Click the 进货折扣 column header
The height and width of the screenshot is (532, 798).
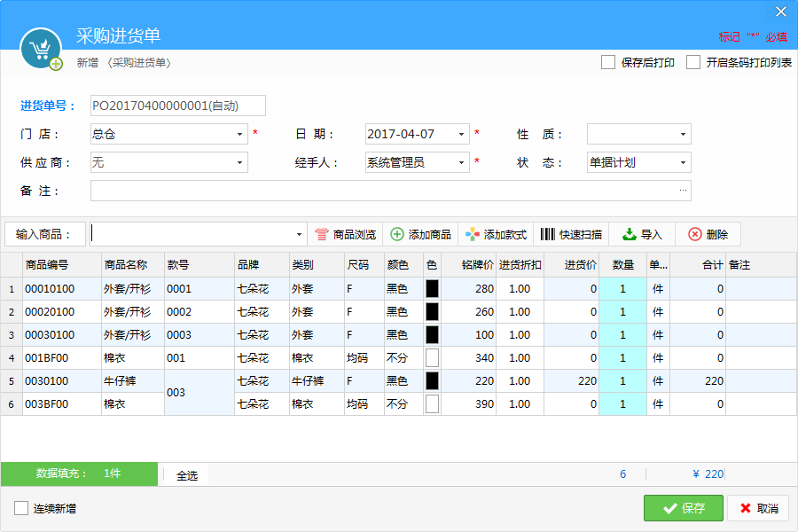[520, 265]
